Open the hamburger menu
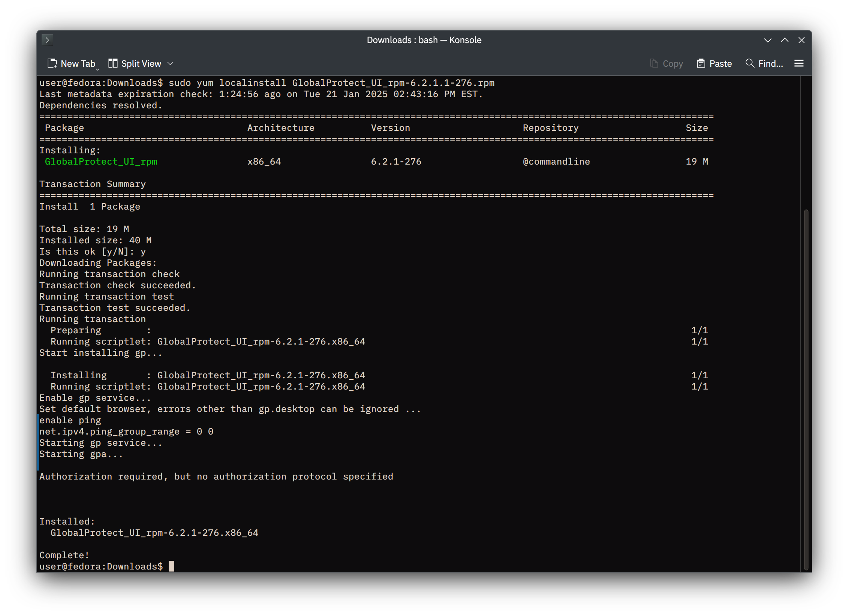Viewport: 849px width, 616px height. click(x=799, y=63)
